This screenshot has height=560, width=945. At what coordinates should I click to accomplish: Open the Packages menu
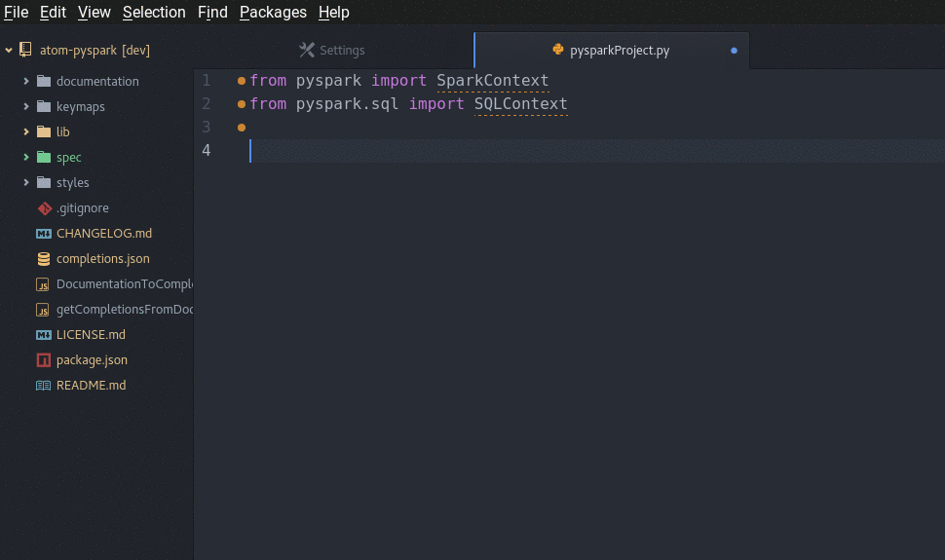273,12
